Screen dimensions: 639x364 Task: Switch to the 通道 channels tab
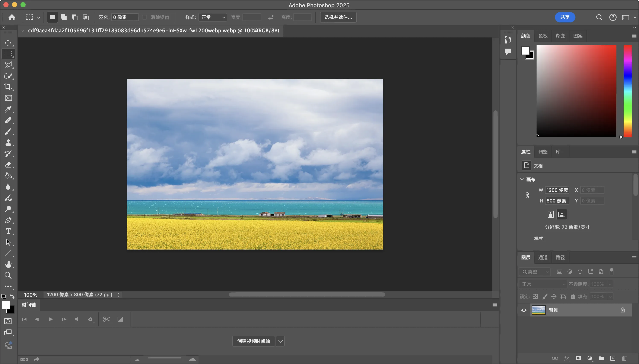[543, 257]
